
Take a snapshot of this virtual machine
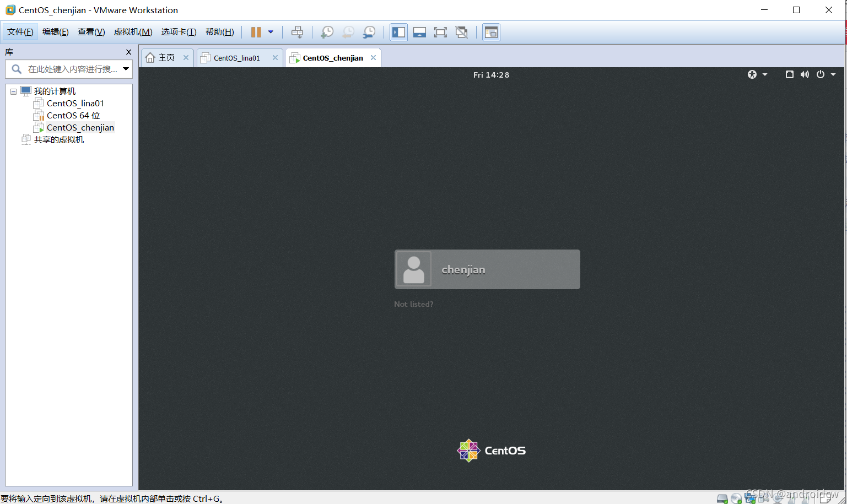click(327, 32)
